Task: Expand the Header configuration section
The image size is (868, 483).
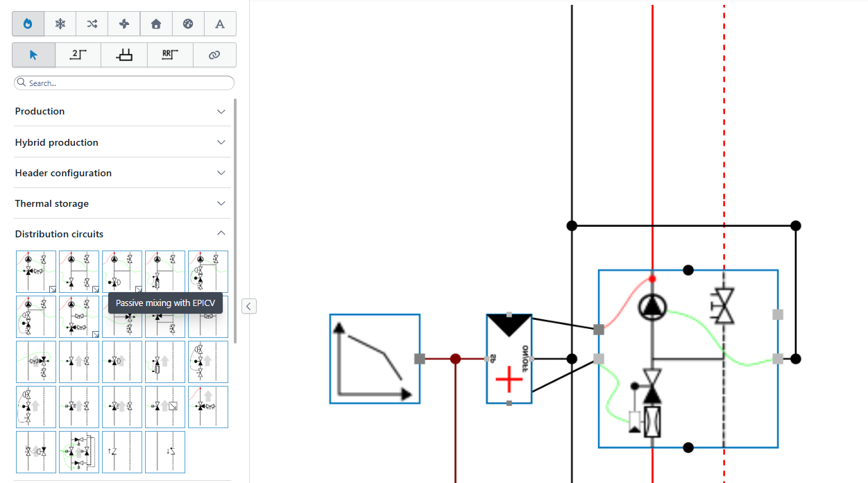Action: pyautogui.click(x=122, y=173)
